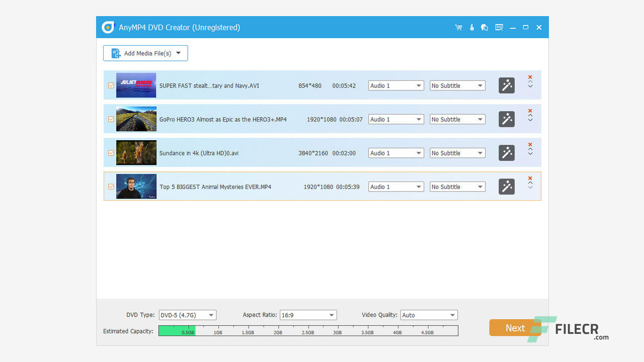644x362 pixels.
Task: Click the Estimated Capacity bar
Action: (308, 330)
